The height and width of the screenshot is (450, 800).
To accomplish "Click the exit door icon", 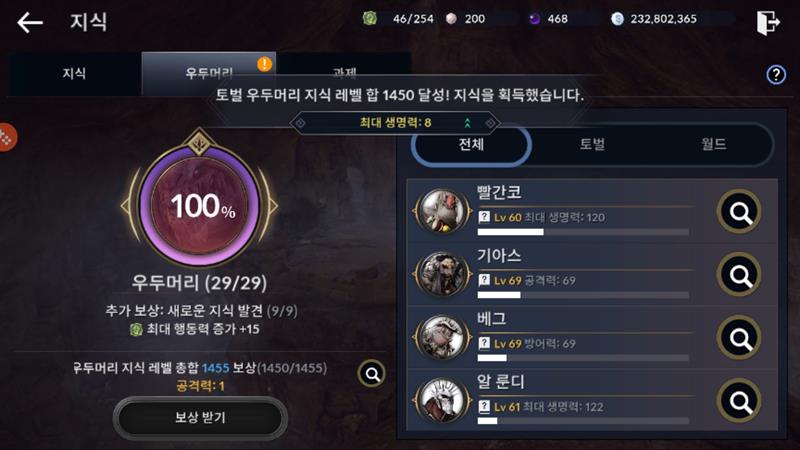I will 767,22.
